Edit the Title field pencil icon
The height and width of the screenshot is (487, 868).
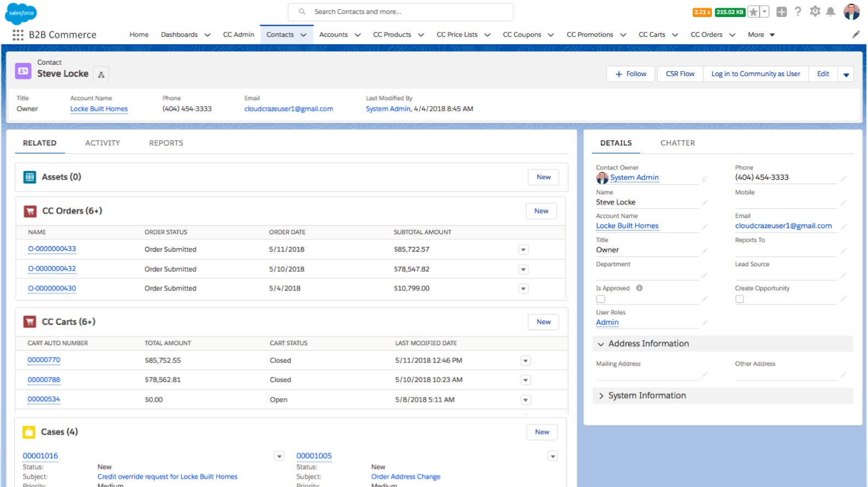[x=704, y=251]
